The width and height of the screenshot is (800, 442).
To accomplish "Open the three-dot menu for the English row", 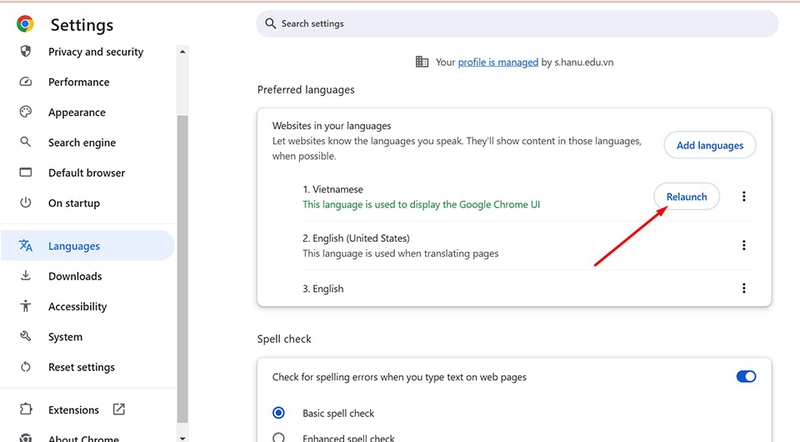I will point(744,288).
